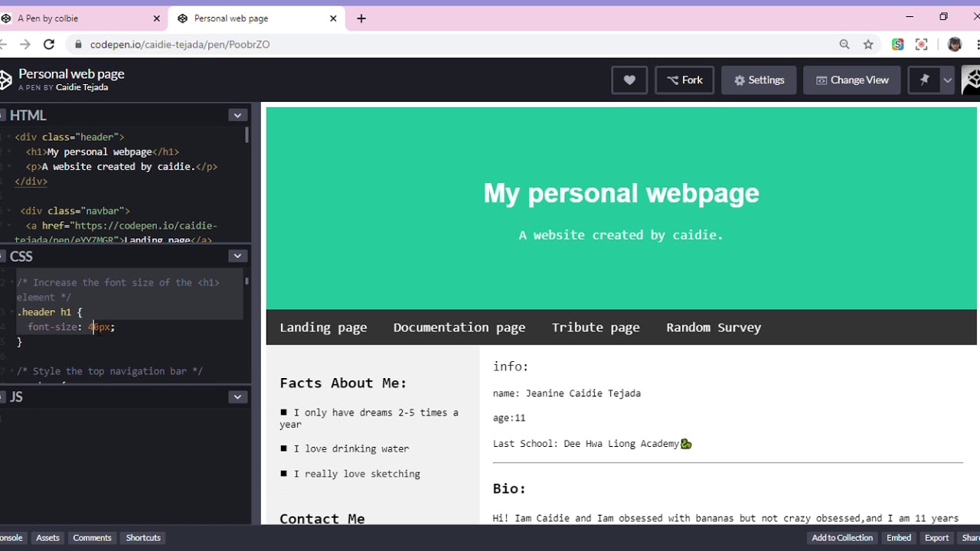Viewport: 980px width, 551px height.
Task: Open the Change View menu
Action: 851,80
